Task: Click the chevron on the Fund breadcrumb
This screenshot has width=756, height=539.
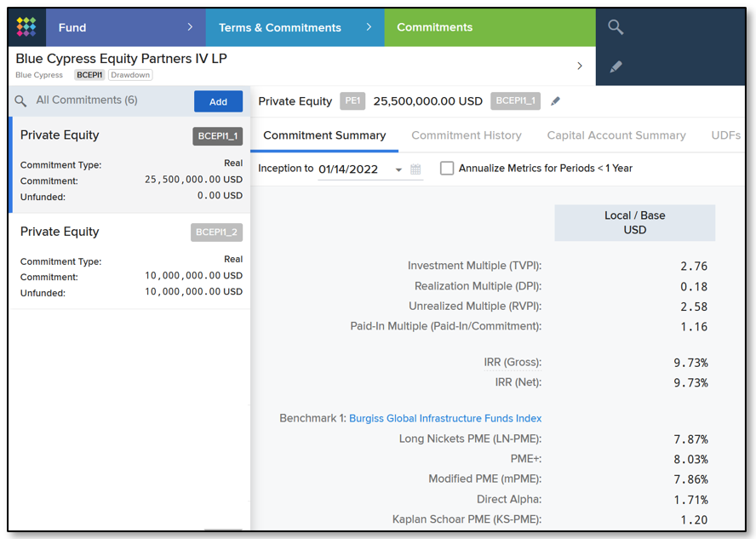Action: 191,27
